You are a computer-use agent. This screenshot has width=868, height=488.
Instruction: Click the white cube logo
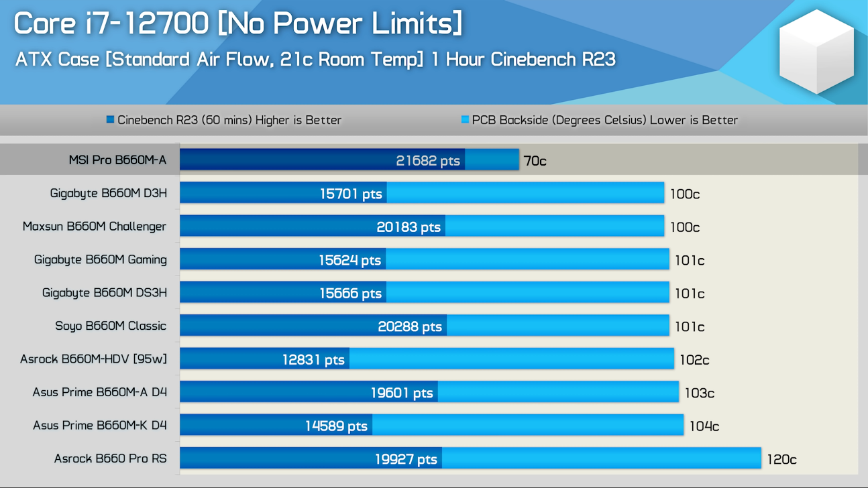click(816, 52)
